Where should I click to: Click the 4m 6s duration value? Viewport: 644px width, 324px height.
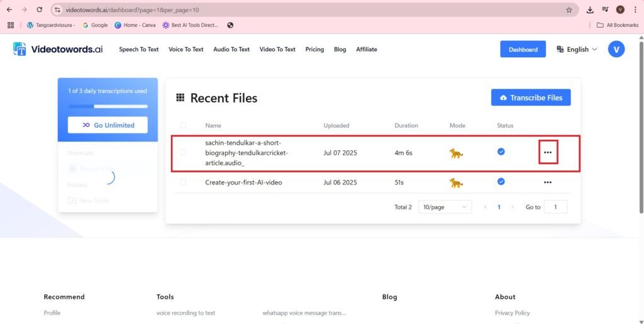(403, 153)
